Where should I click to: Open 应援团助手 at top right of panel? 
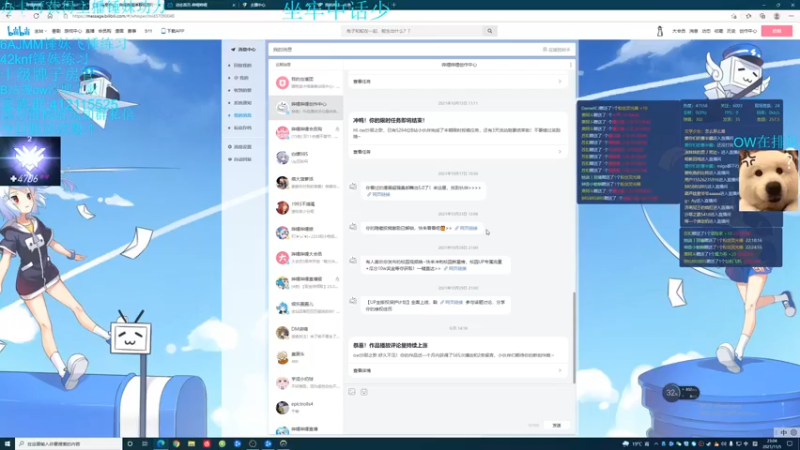tap(556, 49)
